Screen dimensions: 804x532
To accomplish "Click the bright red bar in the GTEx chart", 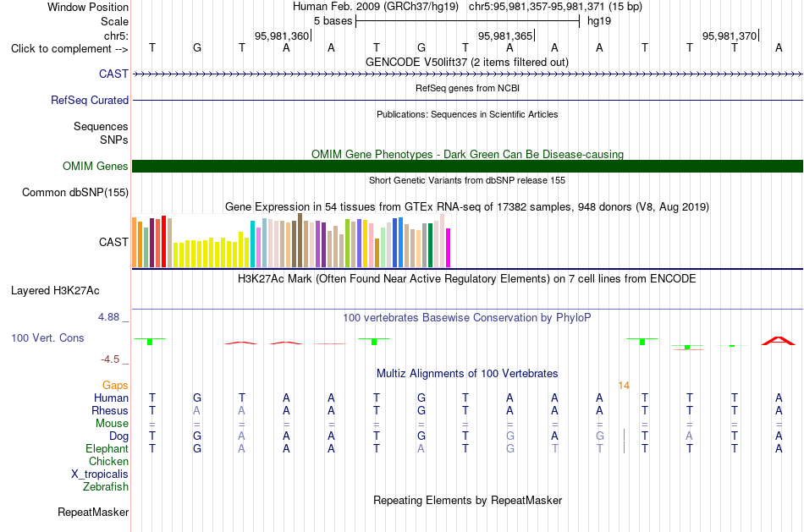I will point(163,242).
